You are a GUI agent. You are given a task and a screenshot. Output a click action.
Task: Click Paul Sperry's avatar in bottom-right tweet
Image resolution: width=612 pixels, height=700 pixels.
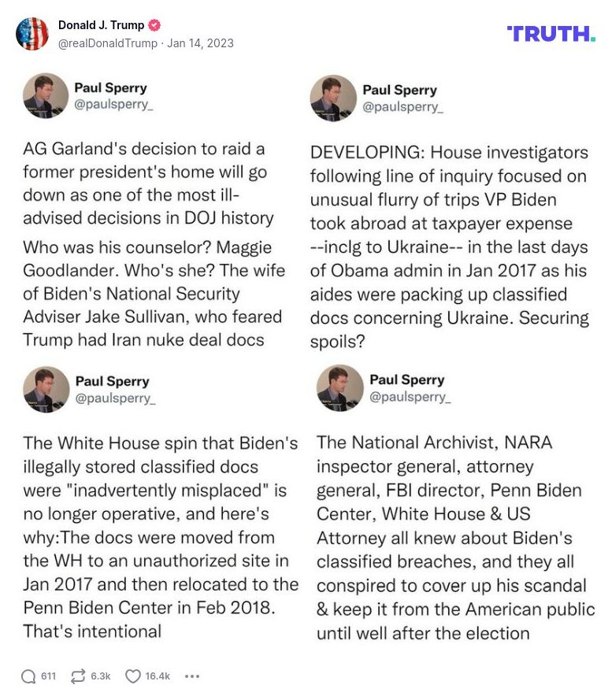point(339,388)
